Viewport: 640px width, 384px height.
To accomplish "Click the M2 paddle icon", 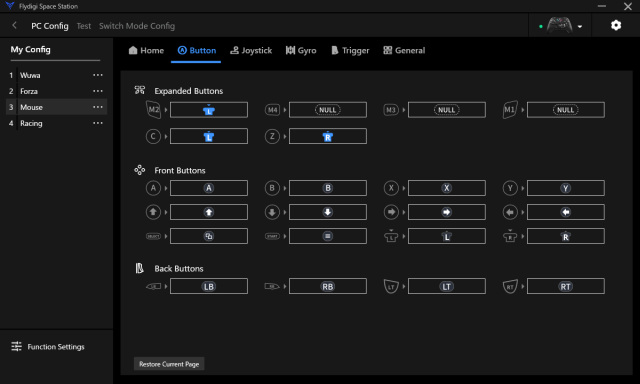I will [153, 109].
